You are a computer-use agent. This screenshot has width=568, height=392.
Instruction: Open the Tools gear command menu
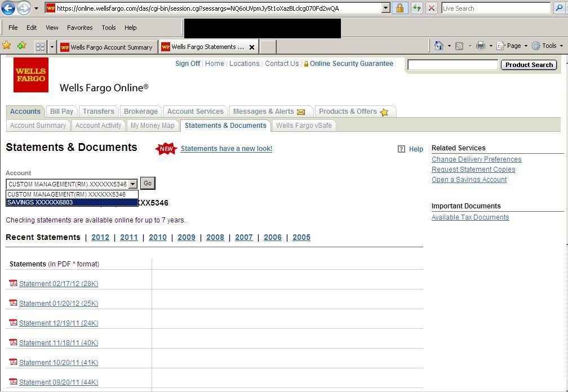(547, 46)
